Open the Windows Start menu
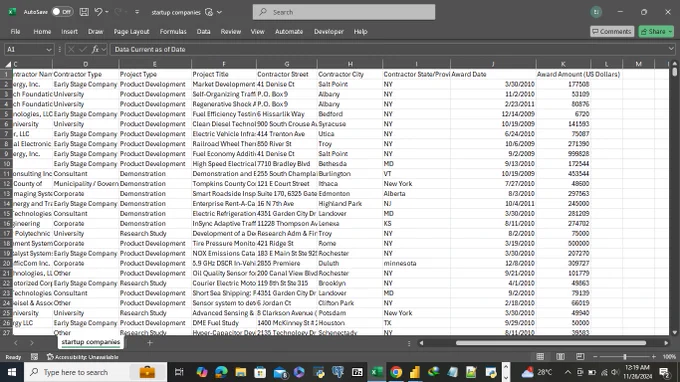Screen dimensions: 680x382 12,372
